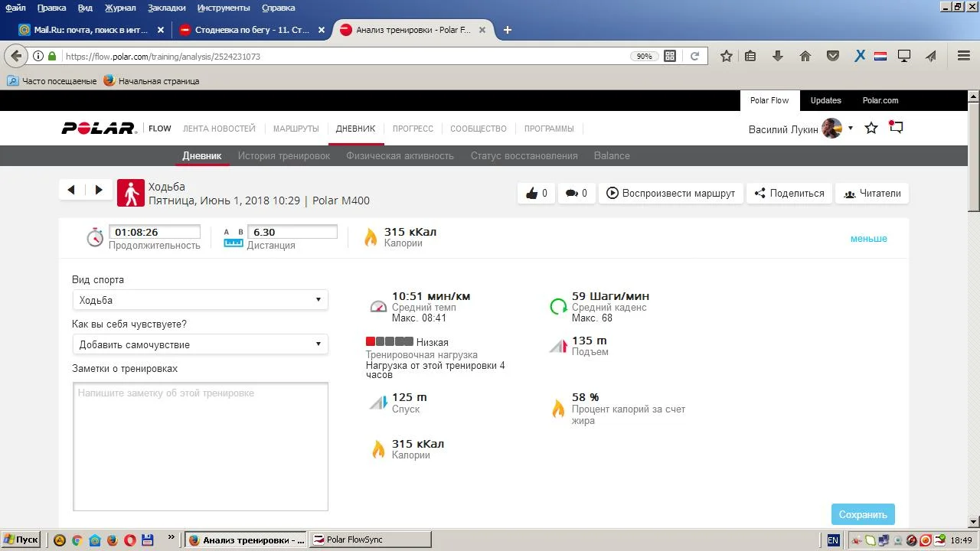Click the previous training arrow
980x551 pixels.
[71, 190]
